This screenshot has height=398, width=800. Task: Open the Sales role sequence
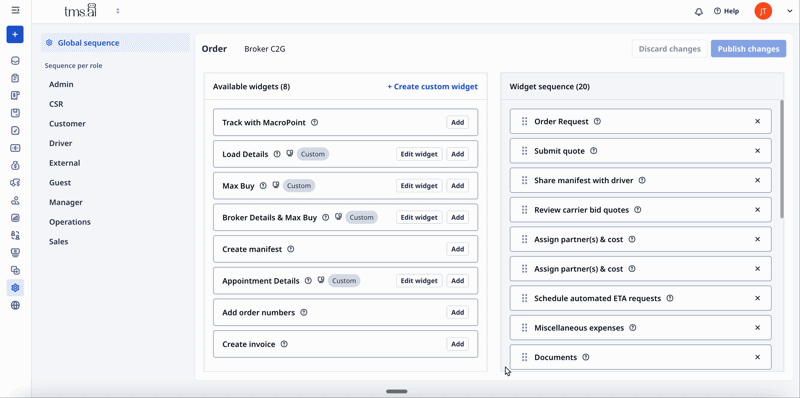tap(59, 241)
